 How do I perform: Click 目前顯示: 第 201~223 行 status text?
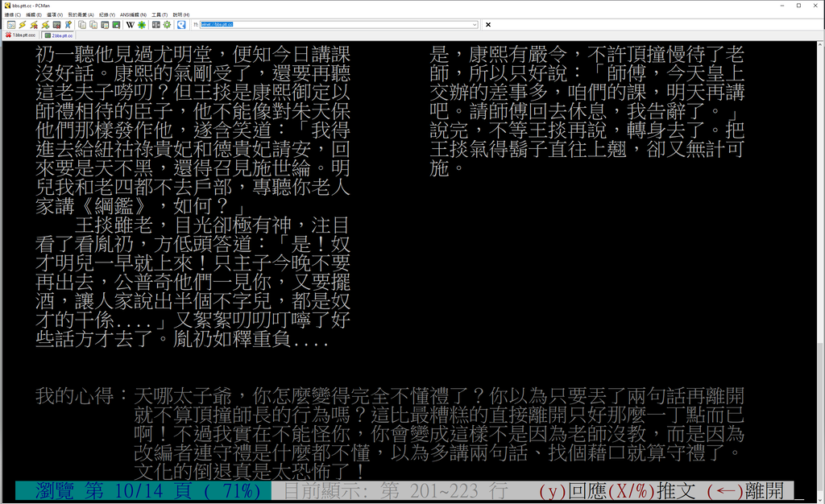pos(396,491)
